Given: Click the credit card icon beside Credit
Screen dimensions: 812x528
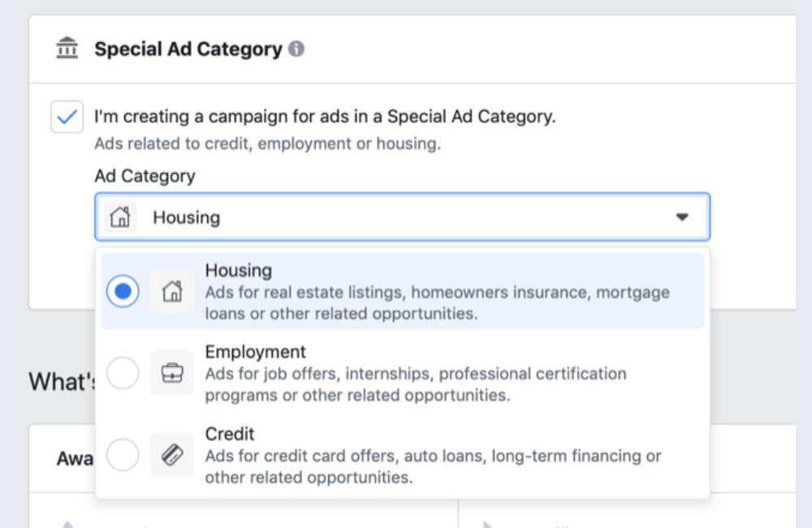Looking at the screenshot, I should tap(172, 455).
